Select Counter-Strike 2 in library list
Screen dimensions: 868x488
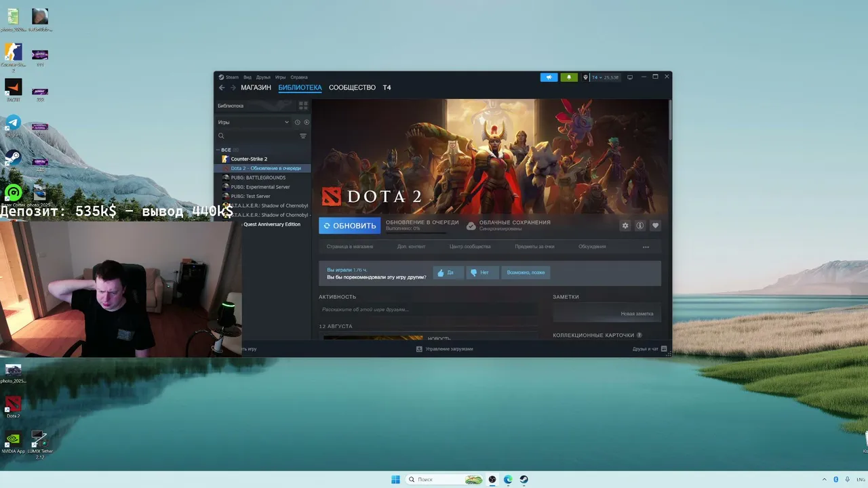tap(262, 159)
